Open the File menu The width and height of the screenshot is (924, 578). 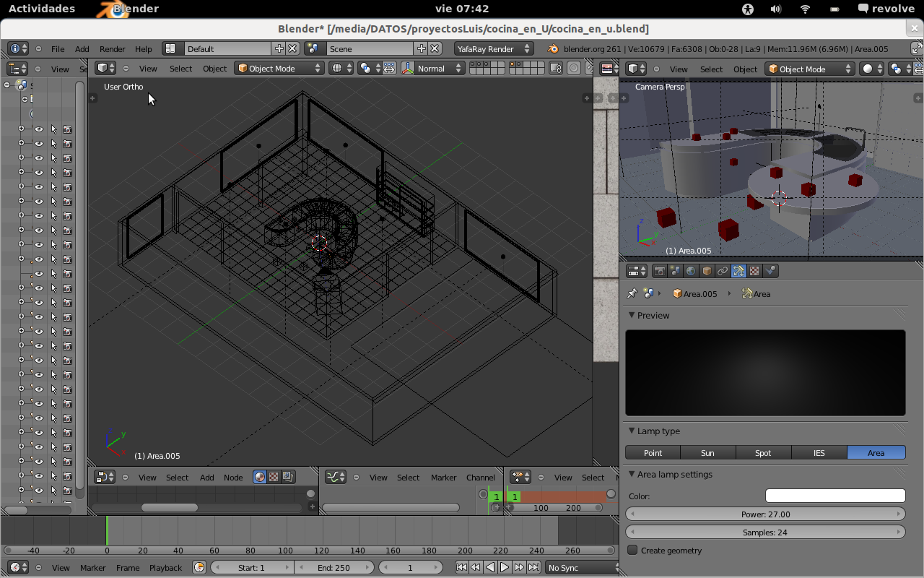[58, 49]
